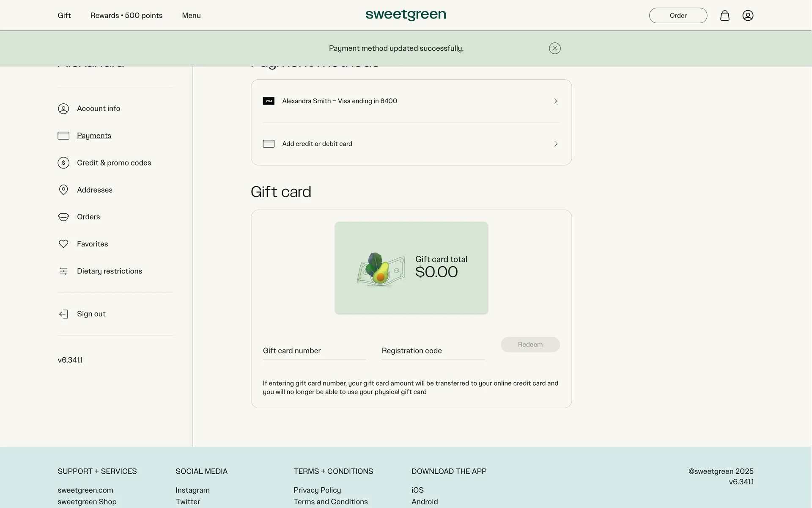Expand the Visa ending in 8400 chevron
Screen dimensions: 812x508
[x=556, y=101]
